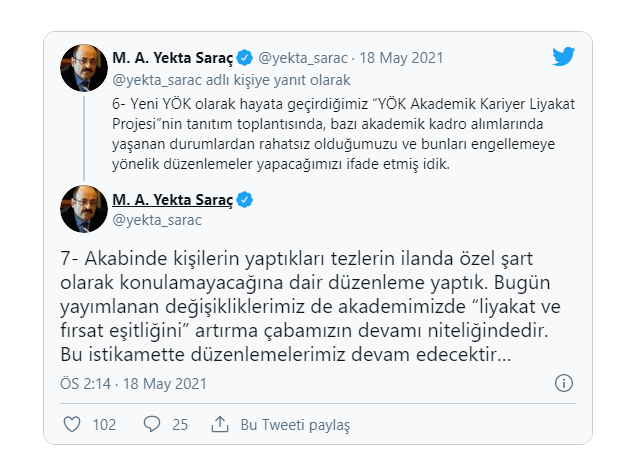Image resolution: width=629 pixels, height=476 pixels.
Task: Click @yekta_sarac handle in top header
Action: click(x=303, y=58)
